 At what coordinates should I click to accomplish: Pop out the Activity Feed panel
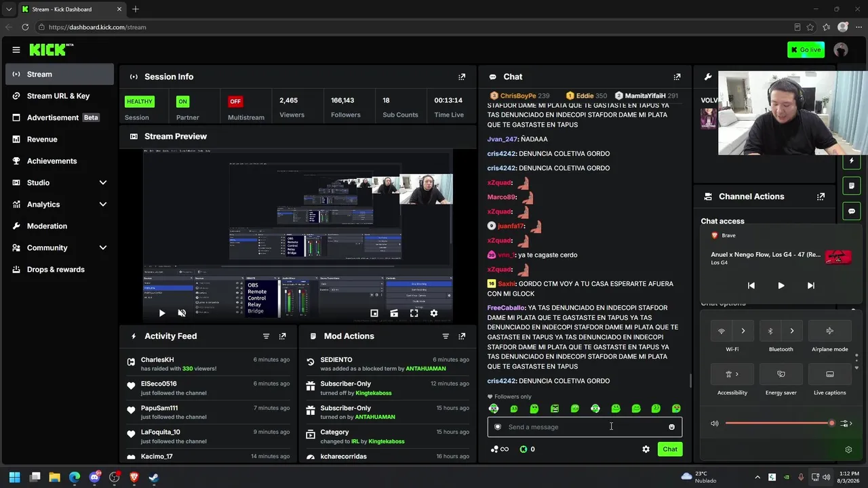pos(282,336)
